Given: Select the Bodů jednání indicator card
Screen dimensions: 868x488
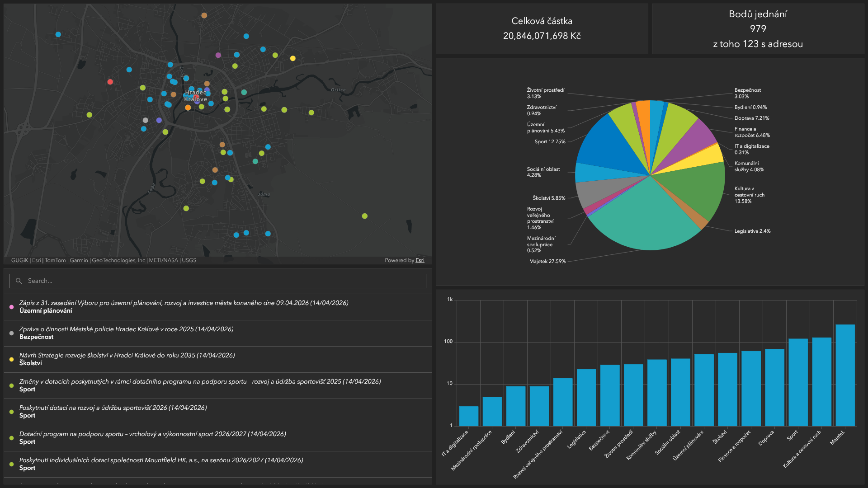Looking at the screenshot, I should (x=758, y=29).
